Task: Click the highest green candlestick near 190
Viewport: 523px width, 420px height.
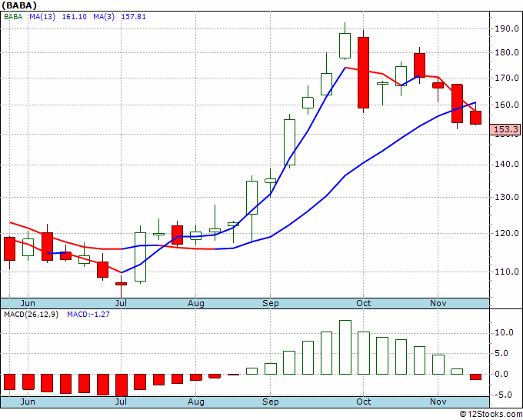Action: tap(345, 45)
